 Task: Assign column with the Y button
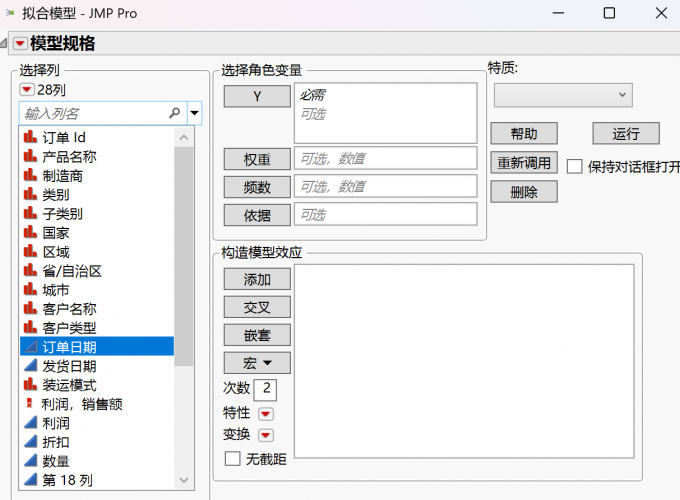pyautogui.click(x=257, y=96)
